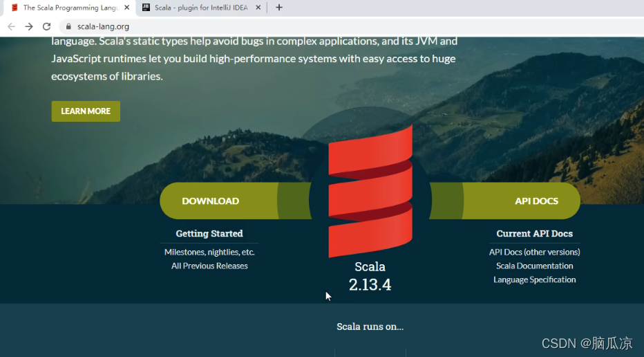Click the JetBrains favicon on second tab
The height and width of the screenshot is (357, 644).
pos(146,8)
